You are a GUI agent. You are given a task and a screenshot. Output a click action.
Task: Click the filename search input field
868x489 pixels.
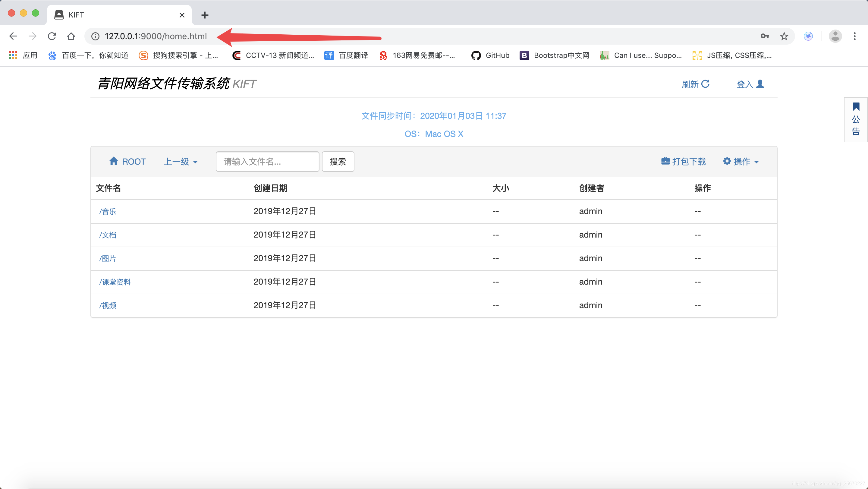click(x=267, y=161)
